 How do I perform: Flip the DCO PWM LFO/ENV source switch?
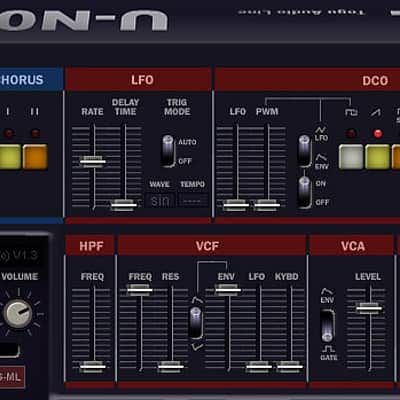tap(304, 151)
